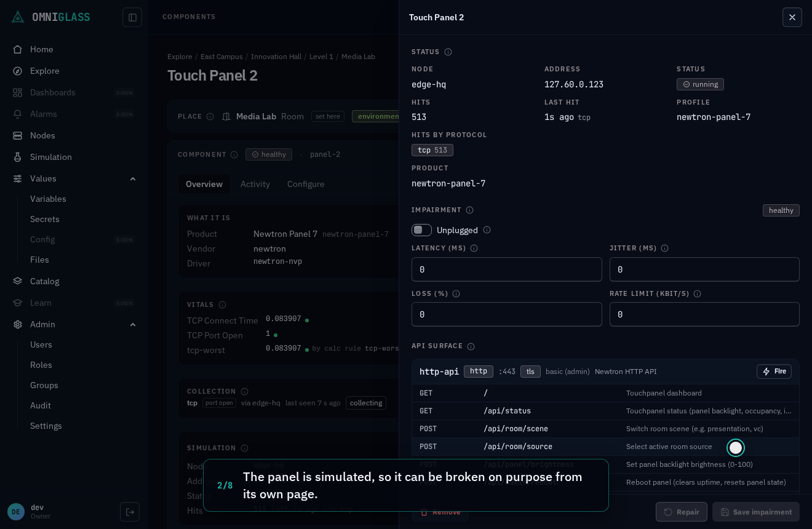The height and width of the screenshot is (529, 812).
Task: Select the GET /api/status row
Action: (605, 411)
